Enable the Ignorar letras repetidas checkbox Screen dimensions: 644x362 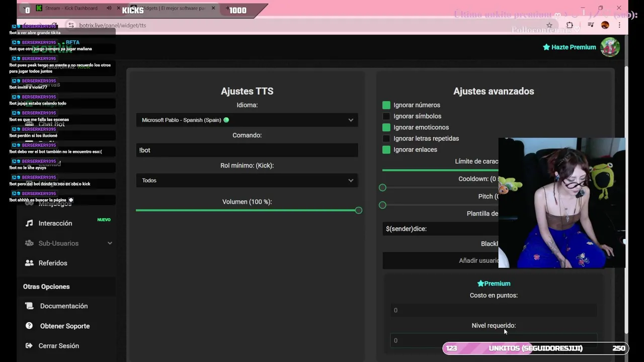pos(386,138)
